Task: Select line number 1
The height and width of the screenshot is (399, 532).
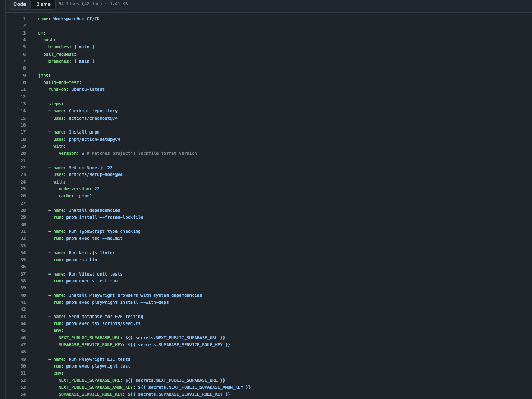Action: [x=24, y=19]
